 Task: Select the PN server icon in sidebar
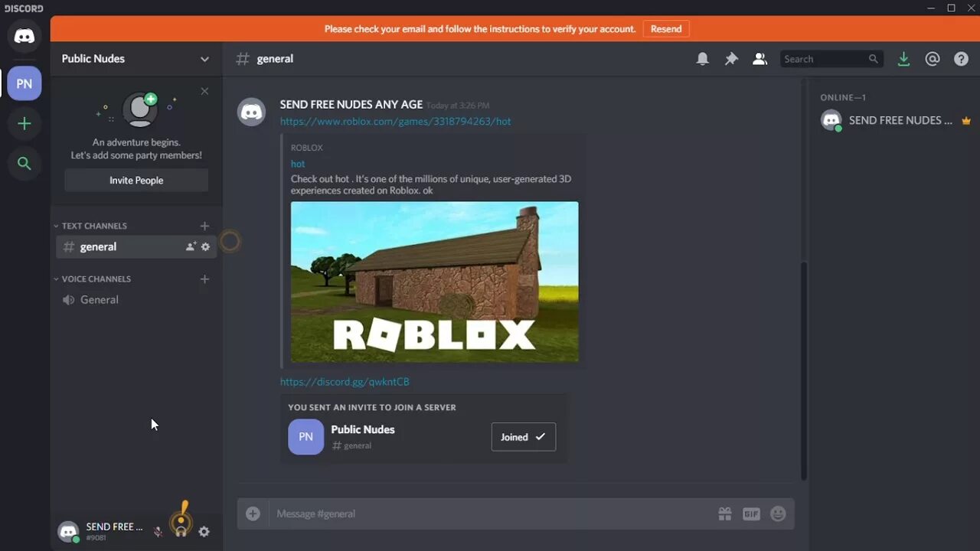(x=24, y=83)
